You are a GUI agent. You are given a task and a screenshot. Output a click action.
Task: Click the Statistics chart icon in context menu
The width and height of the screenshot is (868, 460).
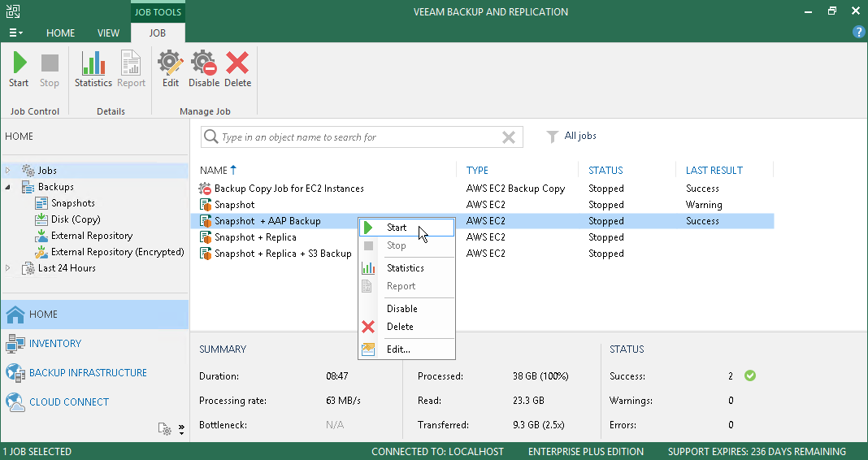(368, 268)
